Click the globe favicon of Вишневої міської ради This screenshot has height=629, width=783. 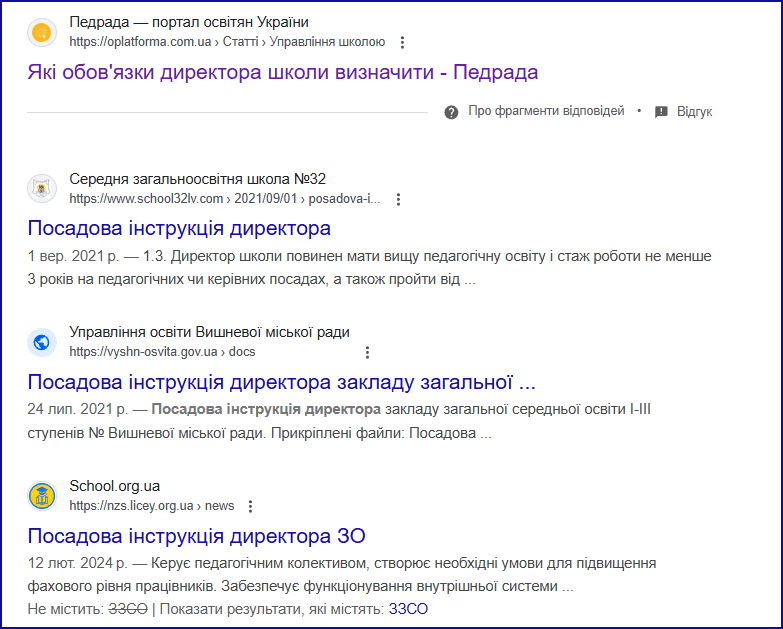click(x=42, y=342)
